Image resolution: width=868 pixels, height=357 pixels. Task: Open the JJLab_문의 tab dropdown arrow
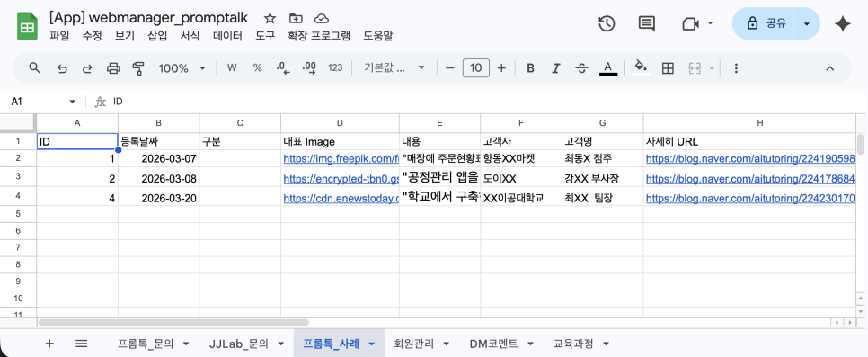click(280, 344)
